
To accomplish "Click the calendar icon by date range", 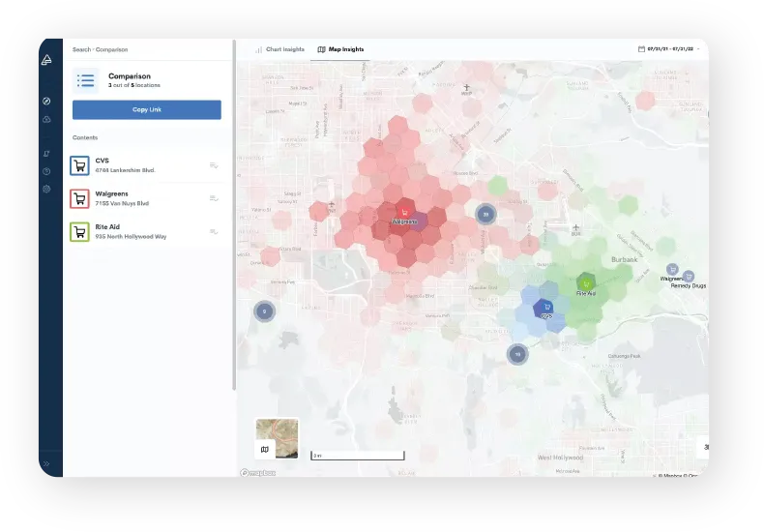I will tap(641, 48).
